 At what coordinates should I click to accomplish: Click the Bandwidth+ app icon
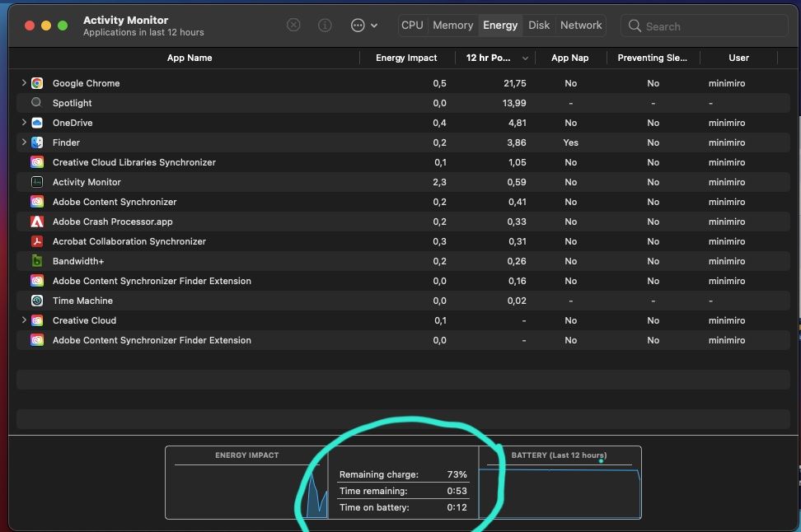[37, 261]
